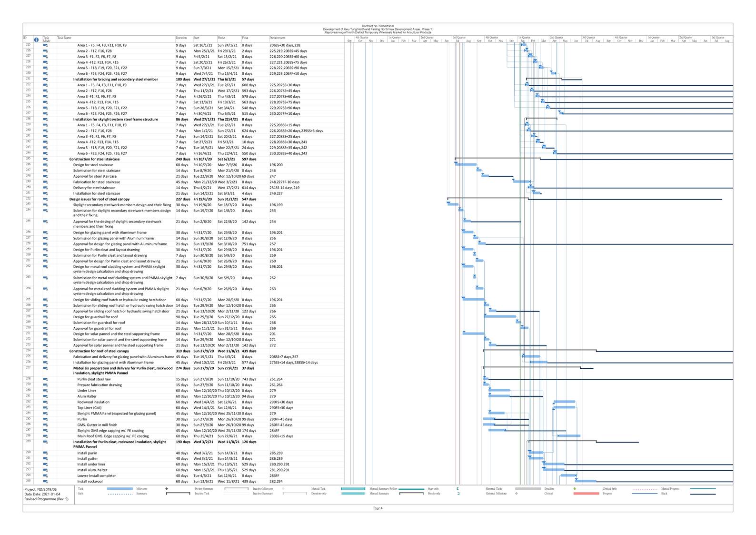Image resolution: width=756 pixels, height=535 pixels.
Task: Click the Duration column header
Action: point(181,38)
